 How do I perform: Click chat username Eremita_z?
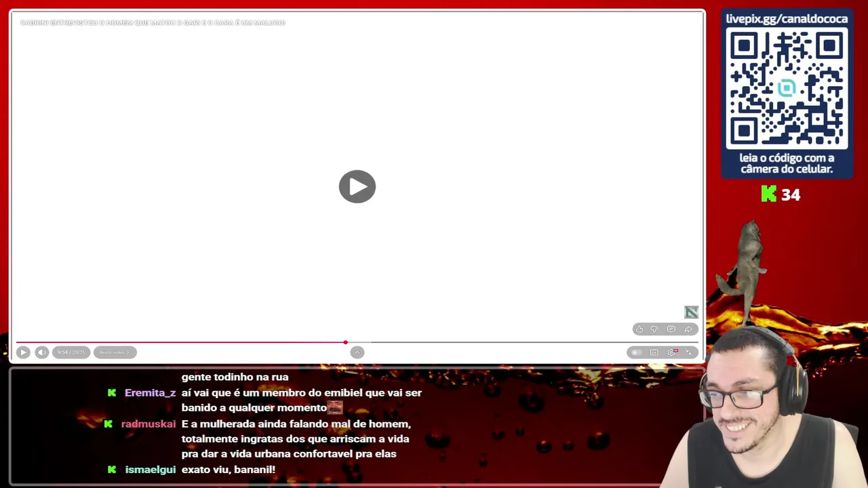click(150, 393)
